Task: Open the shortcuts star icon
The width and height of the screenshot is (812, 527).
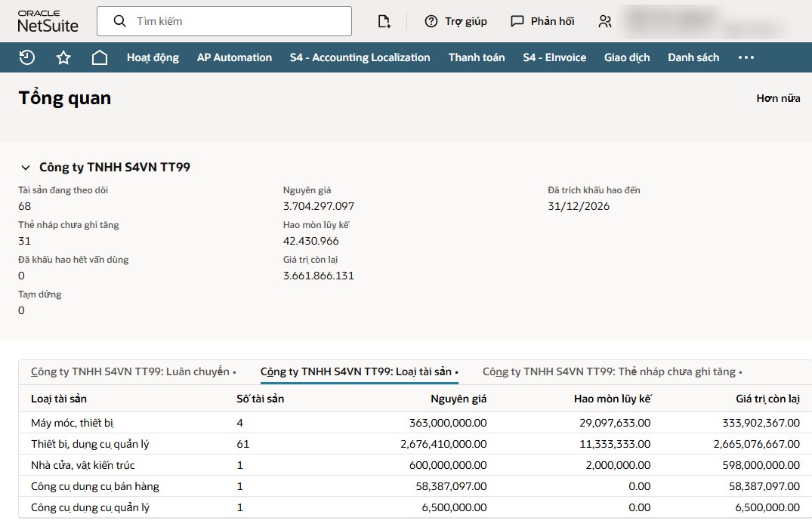Action: click(63, 57)
